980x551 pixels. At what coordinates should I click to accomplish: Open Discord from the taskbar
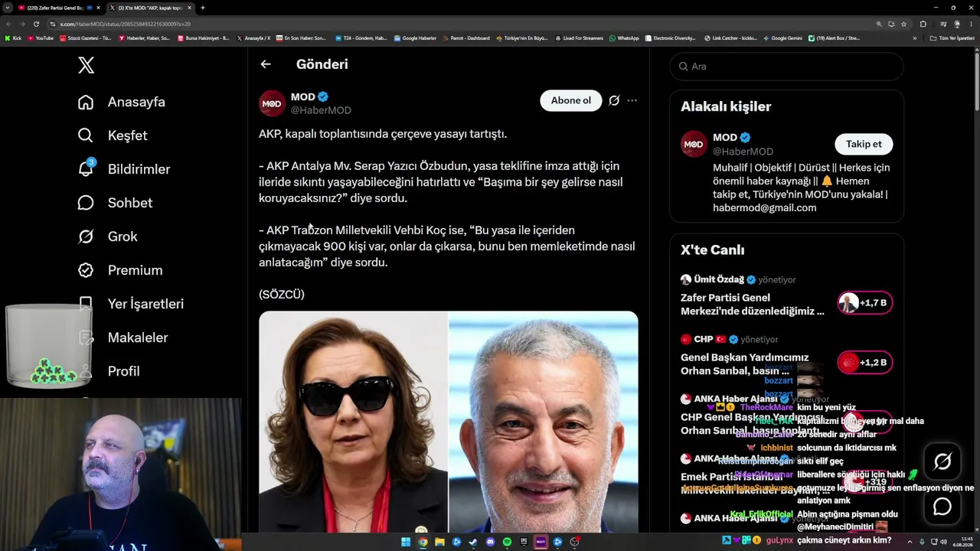click(490, 542)
